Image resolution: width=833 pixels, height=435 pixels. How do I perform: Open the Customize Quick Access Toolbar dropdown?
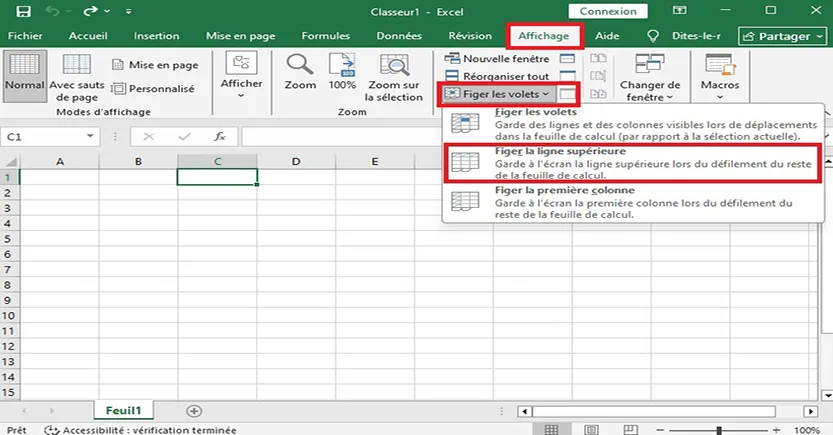[129, 11]
